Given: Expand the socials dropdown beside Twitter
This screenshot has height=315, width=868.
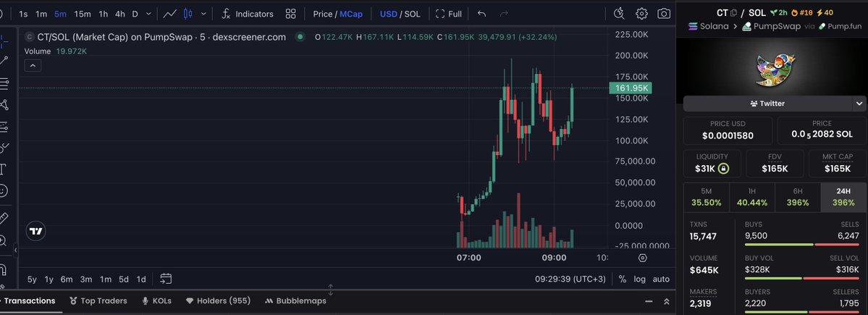Looking at the screenshot, I should click(859, 104).
